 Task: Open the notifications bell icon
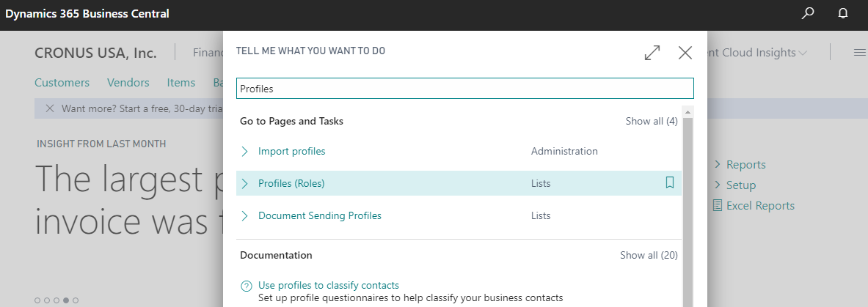[843, 14]
